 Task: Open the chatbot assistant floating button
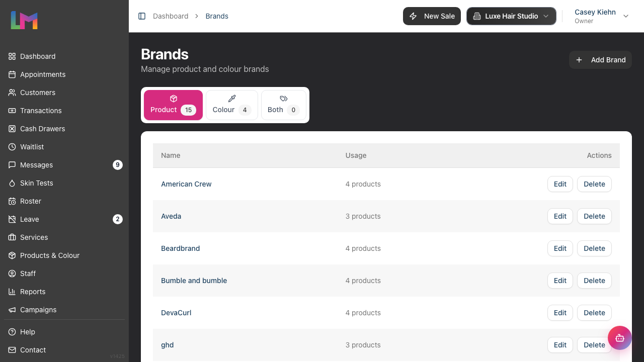click(620, 338)
